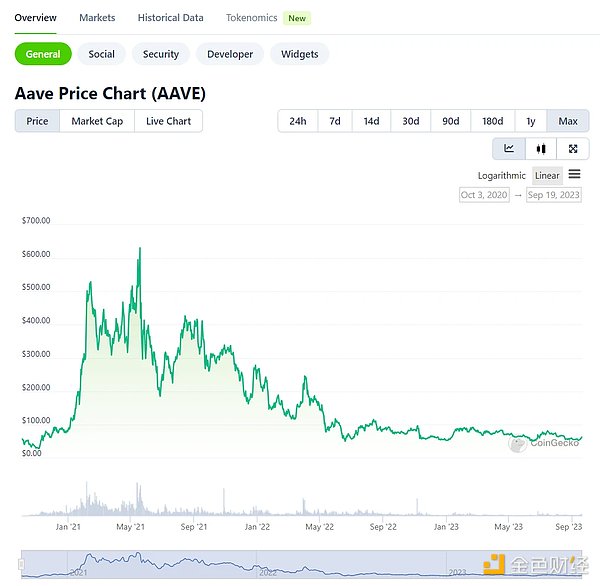Expand chart to fullscreen icon
600x586 pixels.
click(x=572, y=149)
